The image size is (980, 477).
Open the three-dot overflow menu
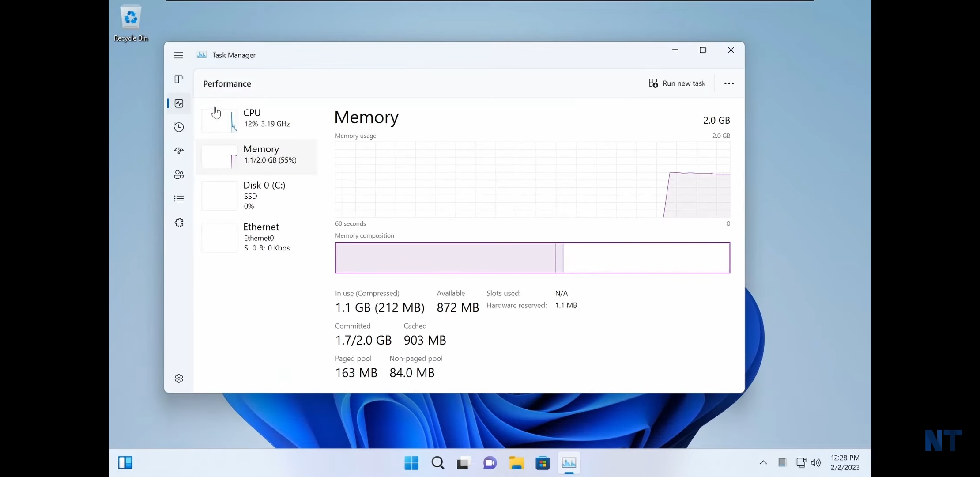point(729,83)
